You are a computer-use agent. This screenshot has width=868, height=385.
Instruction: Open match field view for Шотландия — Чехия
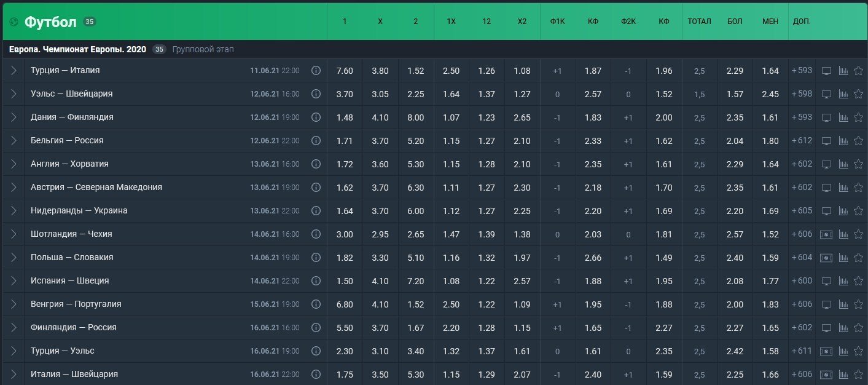coord(827,234)
